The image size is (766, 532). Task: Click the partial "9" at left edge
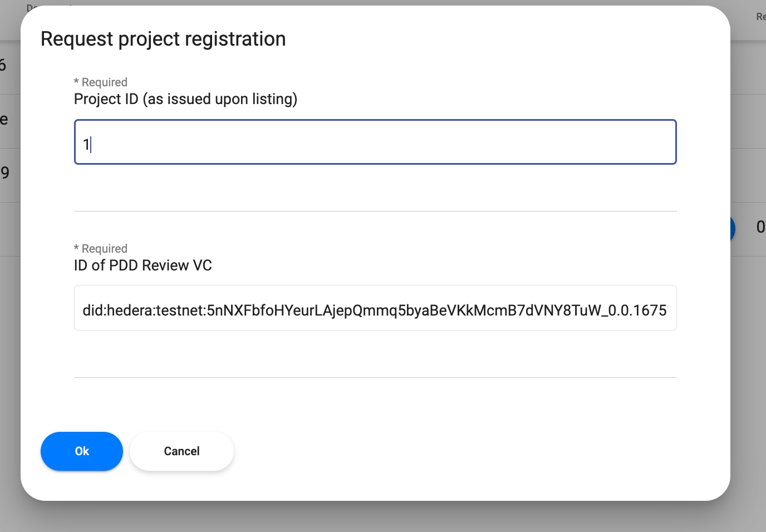[5, 173]
